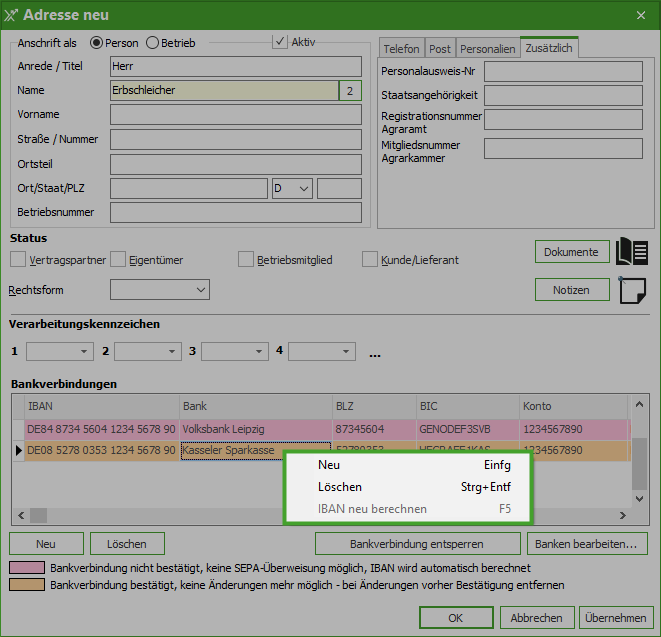
Task: Switch to the Personalien tab
Action: pos(487,49)
